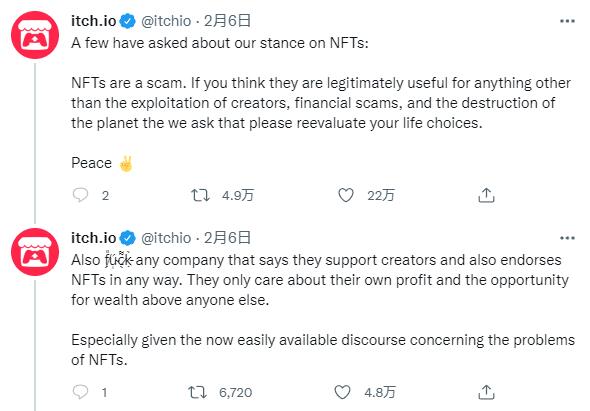Open second tweet text about company endorsing NFTs
Viewport: 590px width, 411px height.
click(x=323, y=309)
